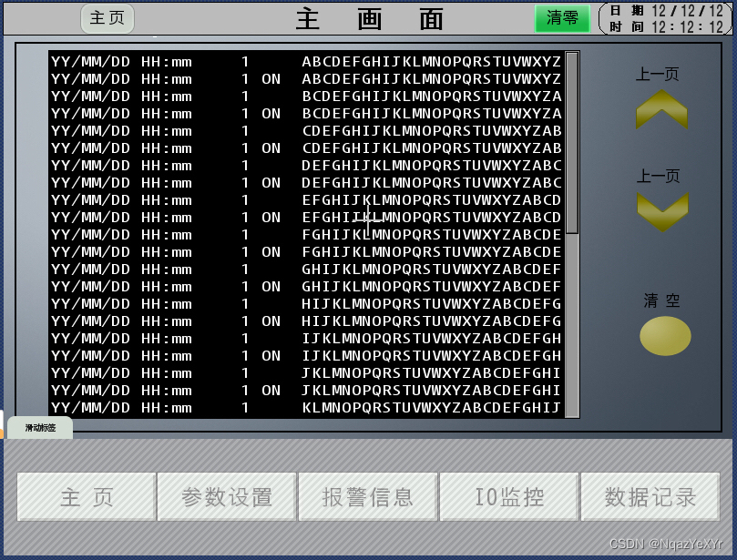Click the time value 12:12:12
This screenshot has height=560, width=737.
[x=687, y=26]
